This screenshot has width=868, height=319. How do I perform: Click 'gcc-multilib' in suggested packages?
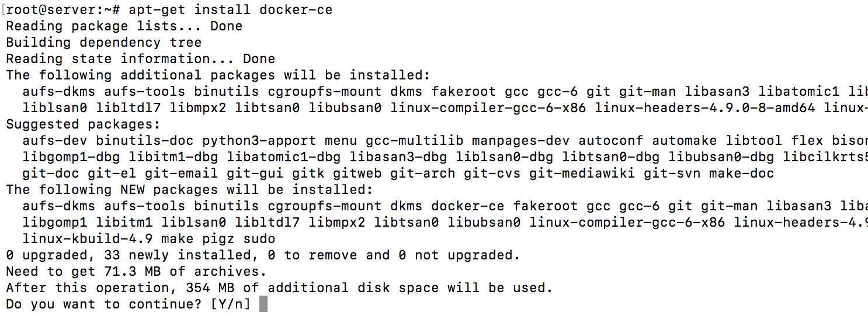click(414, 141)
